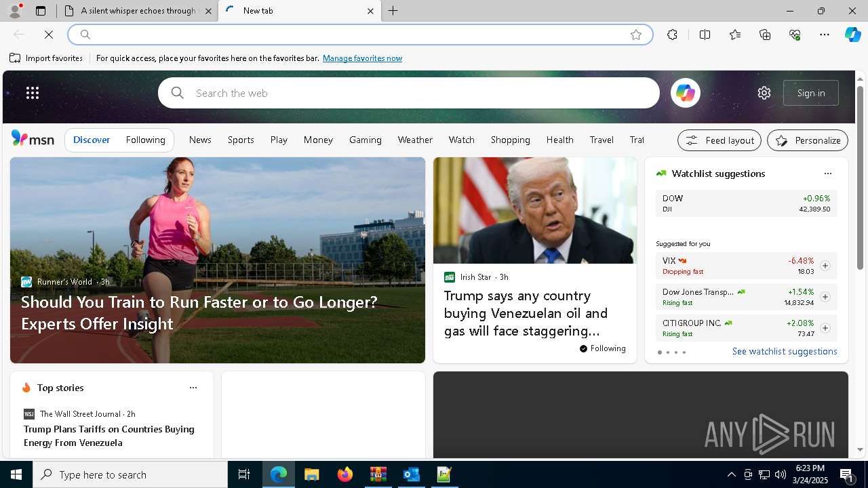Image resolution: width=868 pixels, height=488 pixels.
Task: Close the New tab tab
Action: tap(370, 11)
